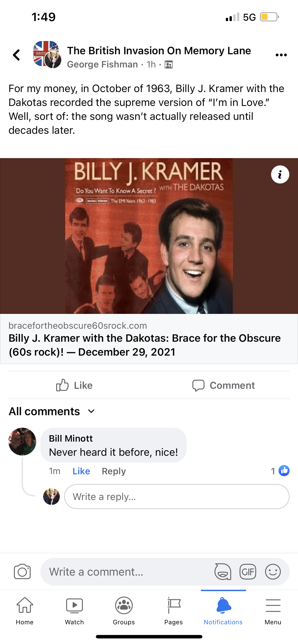Open the Menu tab
Viewport: 298px width, 644px height.
pos(273,610)
